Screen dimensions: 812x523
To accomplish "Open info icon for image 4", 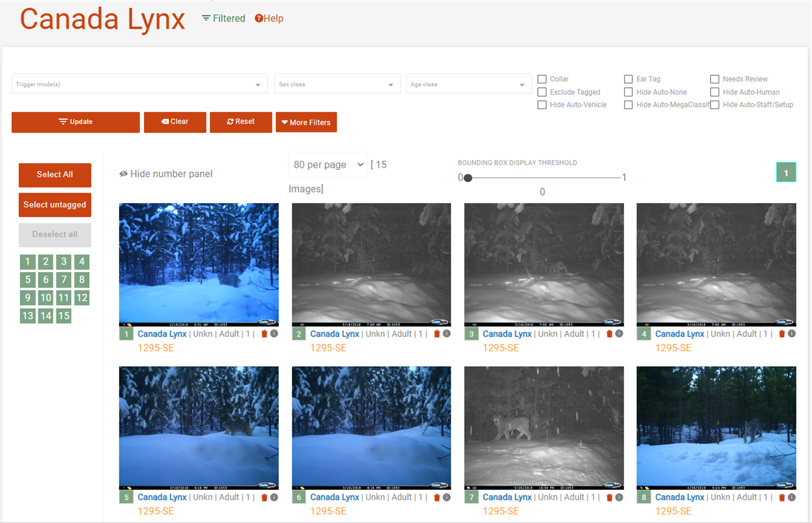I will tap(792, 334).
